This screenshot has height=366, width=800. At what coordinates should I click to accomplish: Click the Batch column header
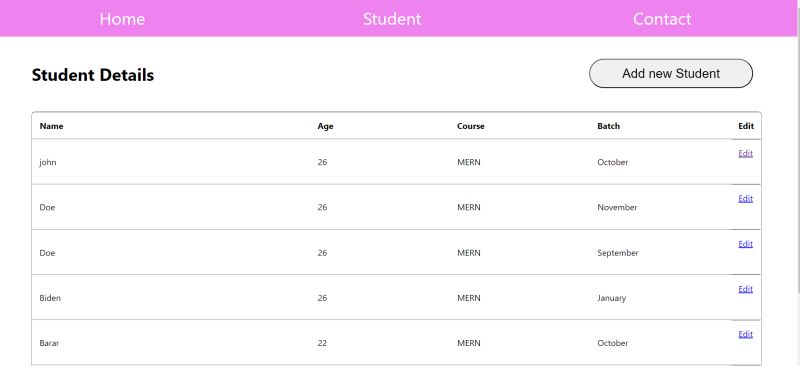coord(609,126)
